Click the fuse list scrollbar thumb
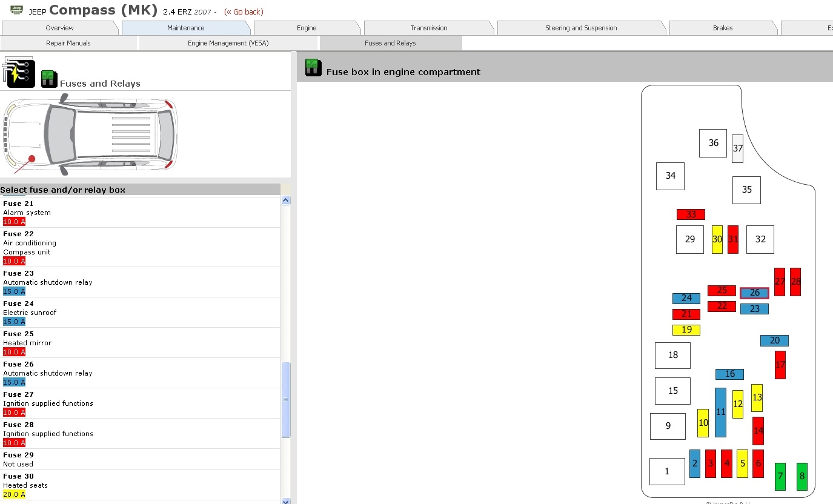Image resolution: width=833 pixels, height=504 pixels. 286,400
